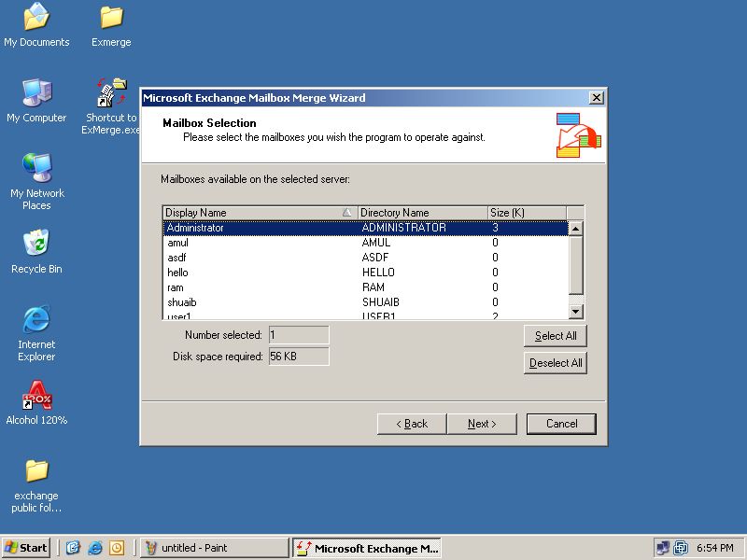Open Alcohol 120% shortcut icon
Screen dimensions: 747x560
pos(36,402)
